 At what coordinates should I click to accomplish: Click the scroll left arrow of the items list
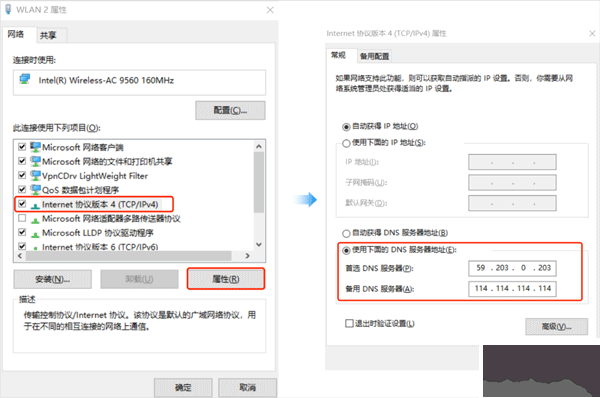tap(20, 256)
